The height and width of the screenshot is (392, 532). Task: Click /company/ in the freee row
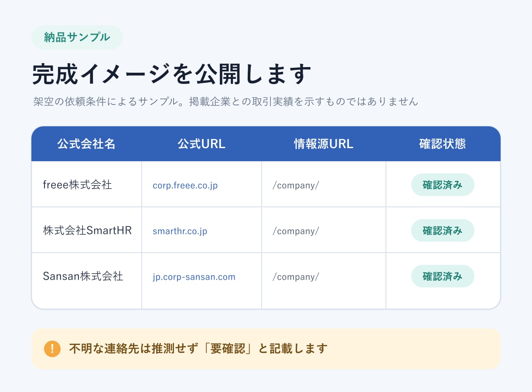[x=296, y=186]
